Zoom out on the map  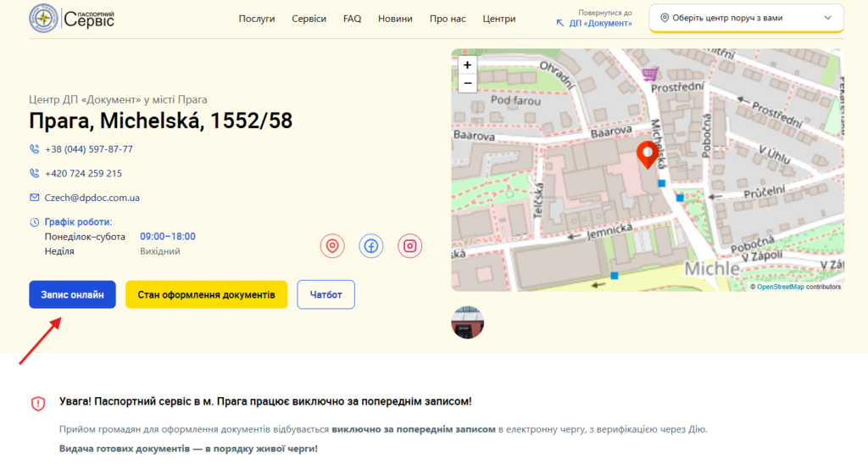[467, 83]
